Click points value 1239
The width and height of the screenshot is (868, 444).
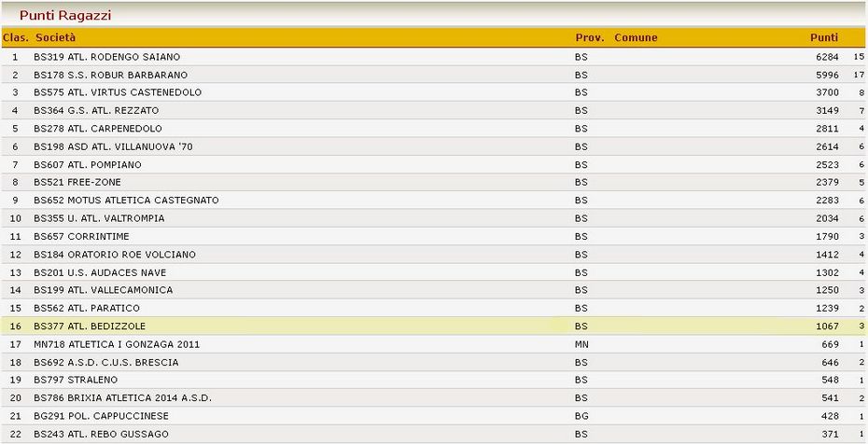point(827,308)
